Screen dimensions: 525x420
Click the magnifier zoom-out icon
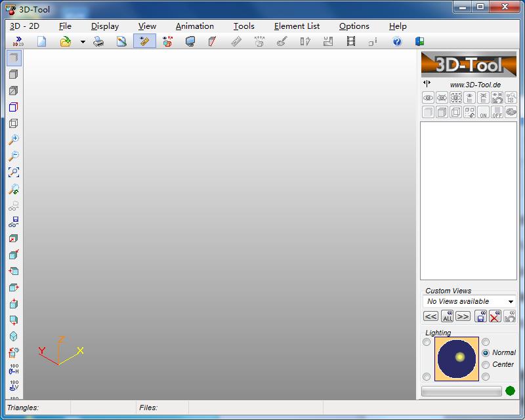point(14,156)
